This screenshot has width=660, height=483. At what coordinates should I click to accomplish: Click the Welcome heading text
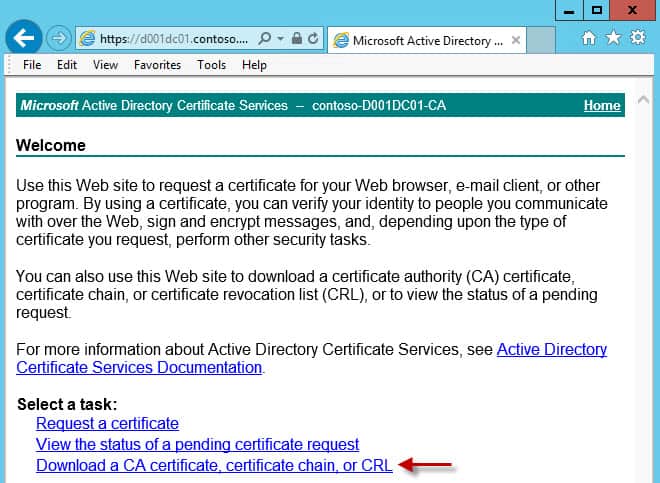point(51,146)
